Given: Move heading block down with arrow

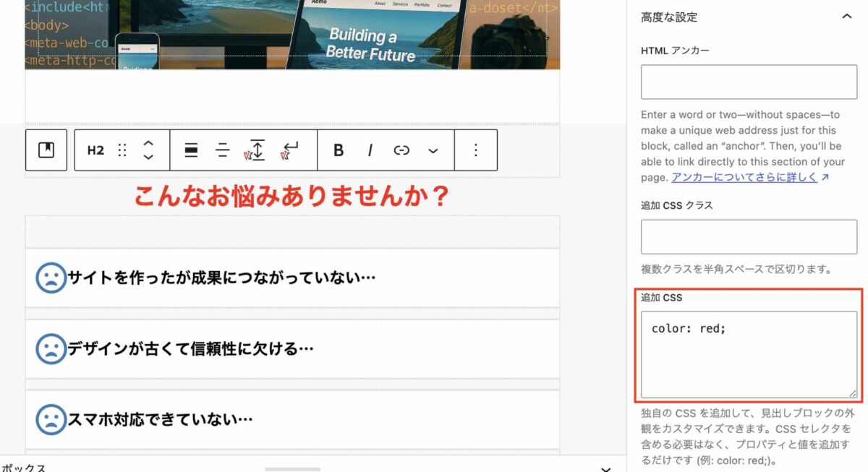Looking at the screenshot, I should pyautogui.click(x=148, y=157).
